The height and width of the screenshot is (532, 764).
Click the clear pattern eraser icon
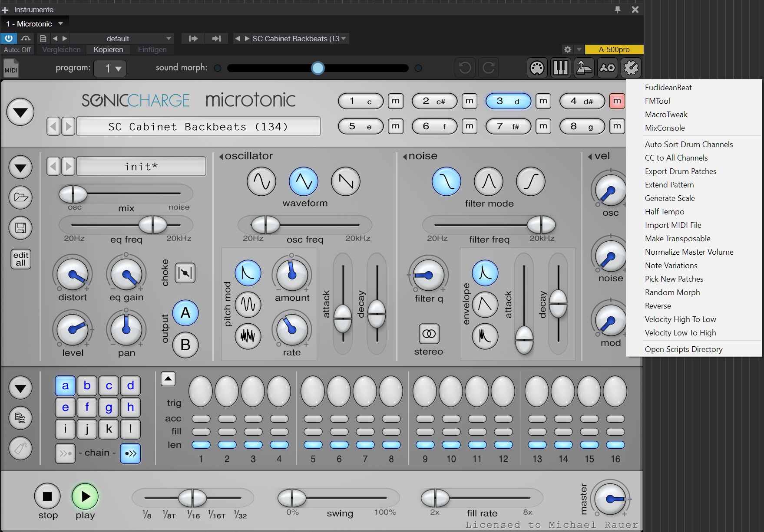pos(20,448)
